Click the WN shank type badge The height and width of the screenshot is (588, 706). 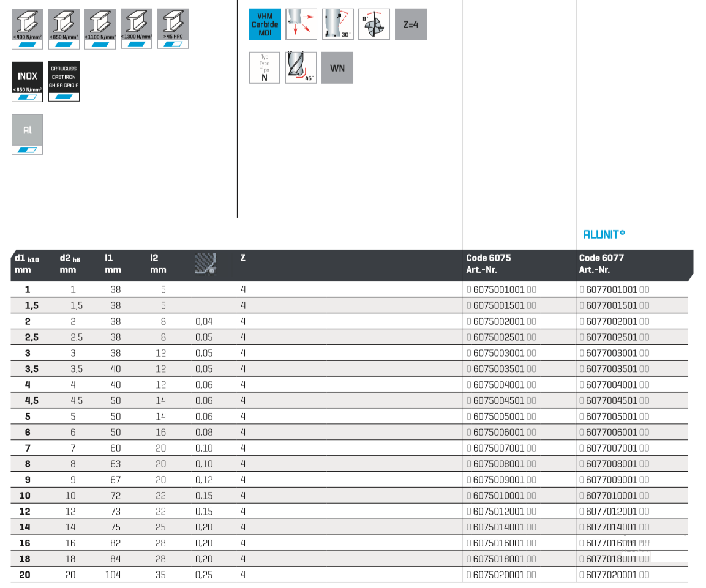337,67
